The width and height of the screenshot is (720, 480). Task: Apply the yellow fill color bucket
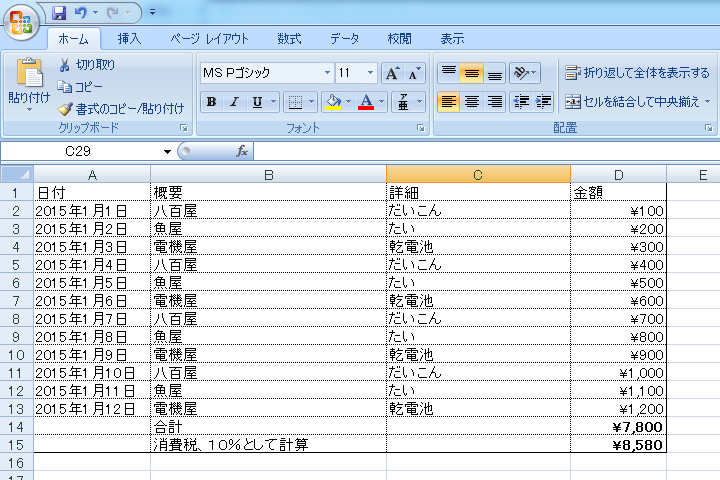point(333,102)
